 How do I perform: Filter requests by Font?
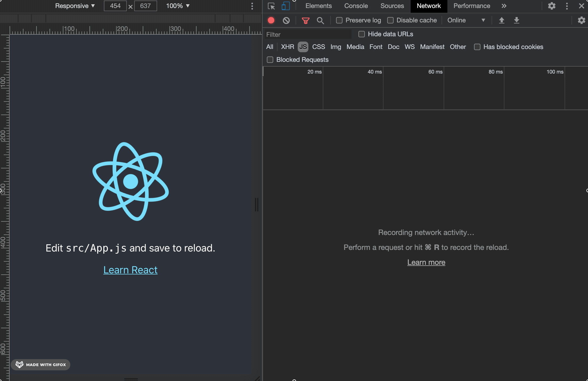(376, 47)
